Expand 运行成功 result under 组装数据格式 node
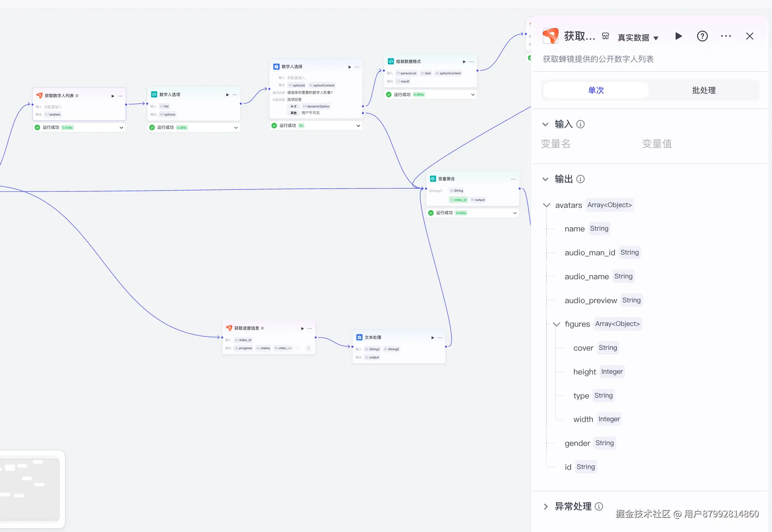The height and width of the screenshot is (532, 772). click(x=472, y=95)
